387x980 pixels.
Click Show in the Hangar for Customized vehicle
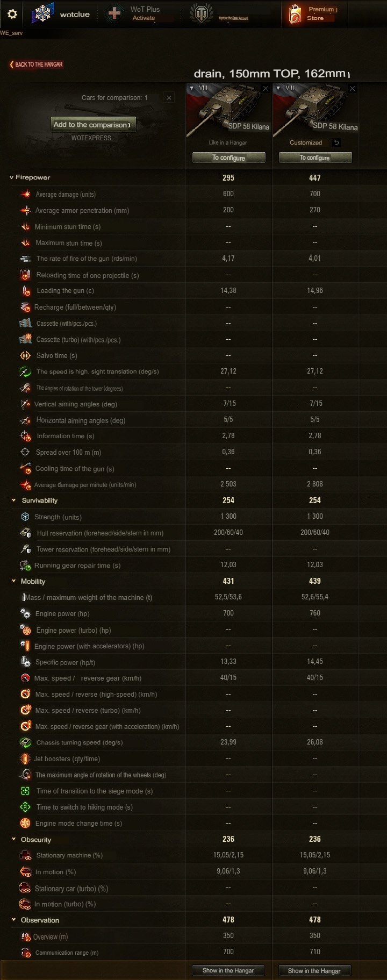point(315,970)
